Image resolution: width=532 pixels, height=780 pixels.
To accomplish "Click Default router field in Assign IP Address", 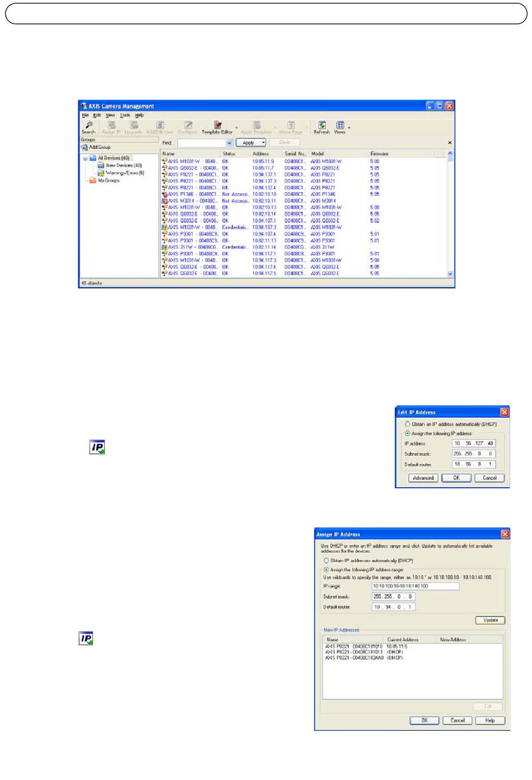I will pyautogui.click(x=394, y=607).
